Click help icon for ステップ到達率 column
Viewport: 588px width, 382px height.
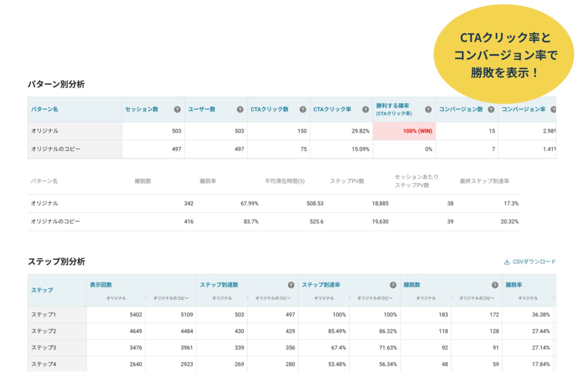point(393,285)
